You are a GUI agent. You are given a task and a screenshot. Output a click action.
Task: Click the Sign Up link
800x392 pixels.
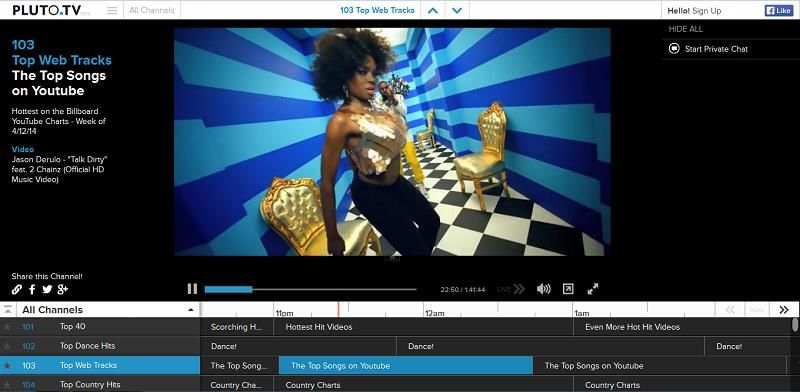(707, 11)
